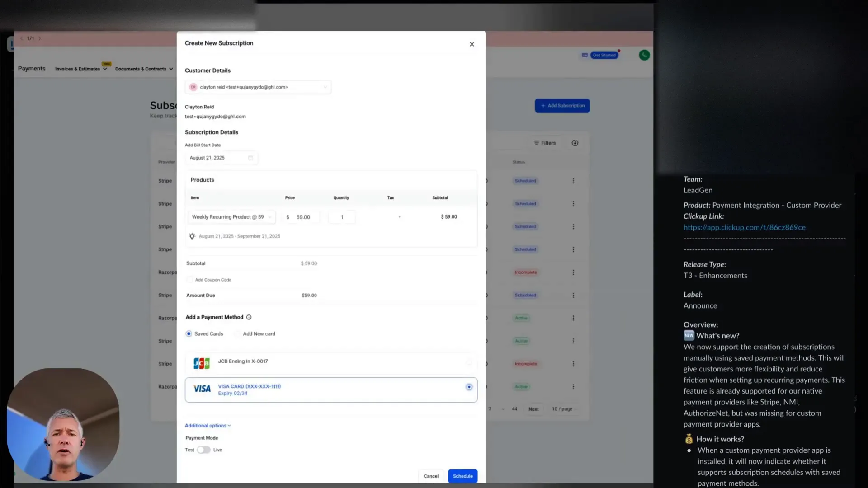Click the VISA card logo
This screenshot has width=868, height=488.
click(x=202, y=389)
